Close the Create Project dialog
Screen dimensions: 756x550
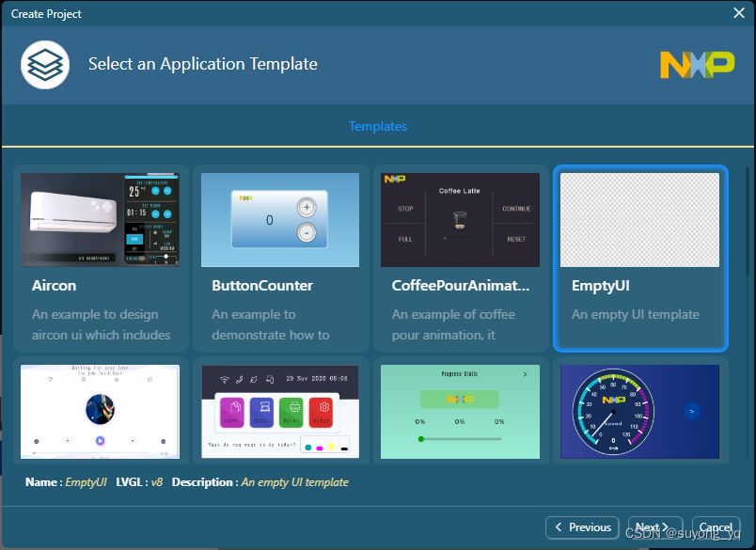pyautogui.click(x=739, y=13)
